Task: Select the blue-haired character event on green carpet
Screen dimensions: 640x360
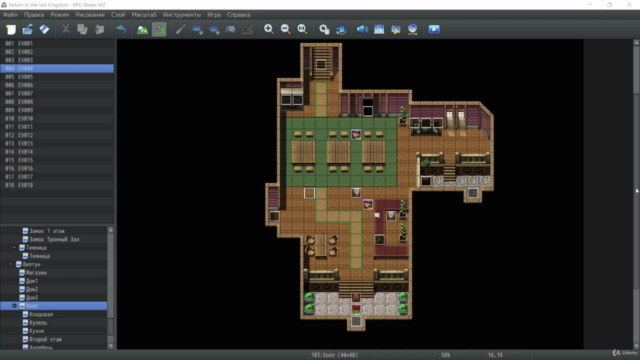Action: (x=356, y=134)
